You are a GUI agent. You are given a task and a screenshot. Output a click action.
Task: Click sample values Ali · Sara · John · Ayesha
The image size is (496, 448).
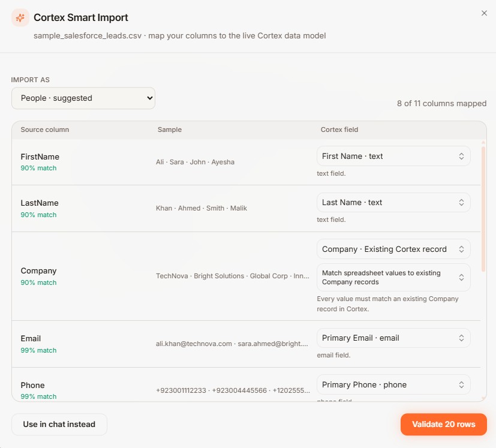click(x=195, y=162)
